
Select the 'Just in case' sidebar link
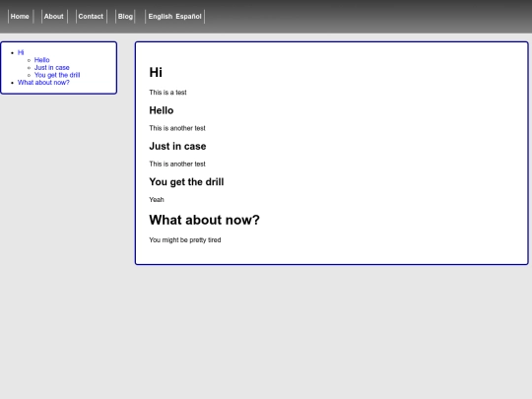coord(51,68)
